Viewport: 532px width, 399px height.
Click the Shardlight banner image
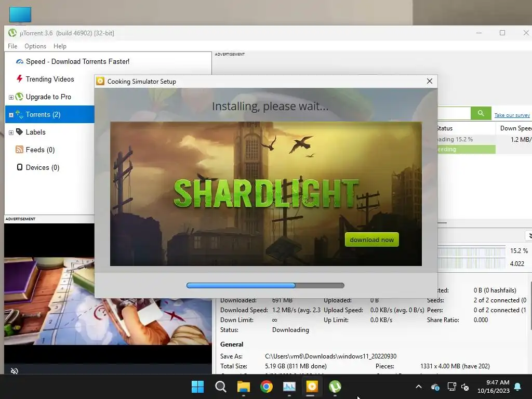(266, 194)
